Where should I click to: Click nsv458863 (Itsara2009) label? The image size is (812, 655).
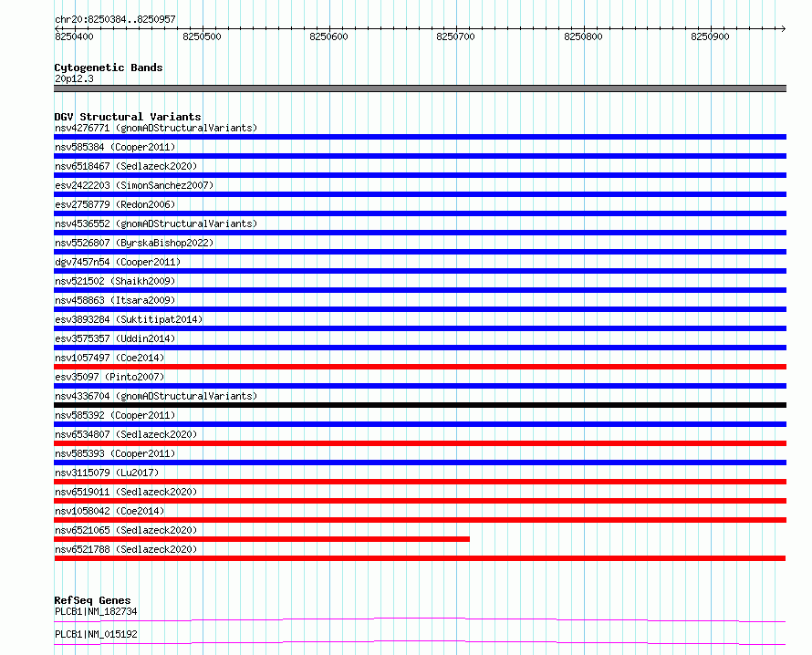(x=115, y=300)
